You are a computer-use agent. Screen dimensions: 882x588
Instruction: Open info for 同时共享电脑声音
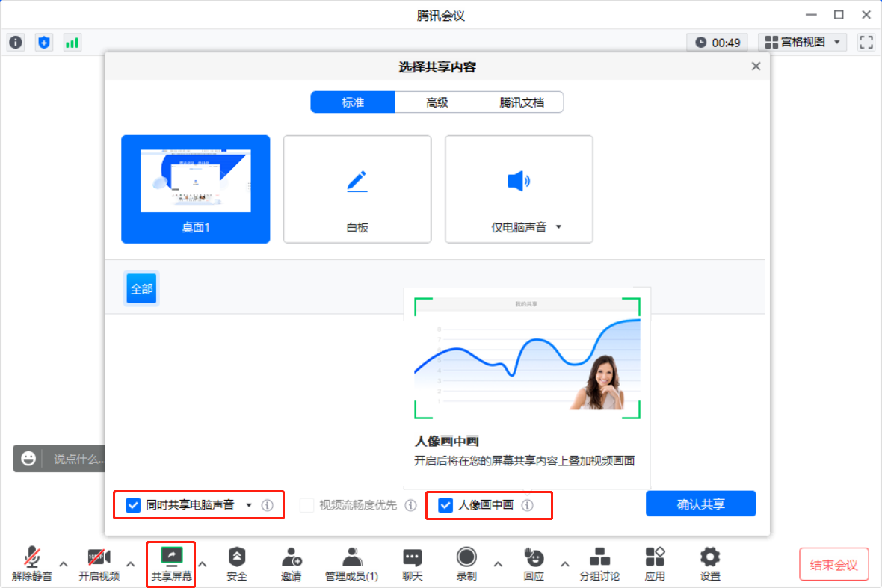(x=267, y=505)
